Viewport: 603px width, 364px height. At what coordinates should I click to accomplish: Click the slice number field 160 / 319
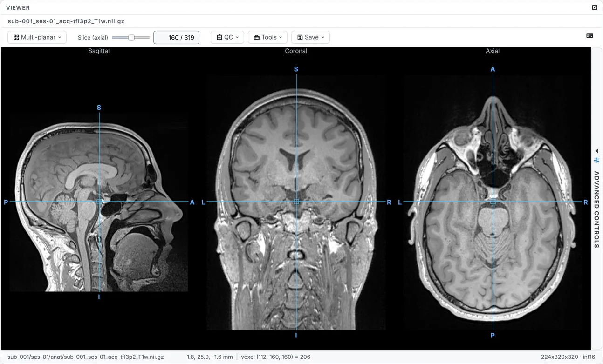[x=176, y=37]
